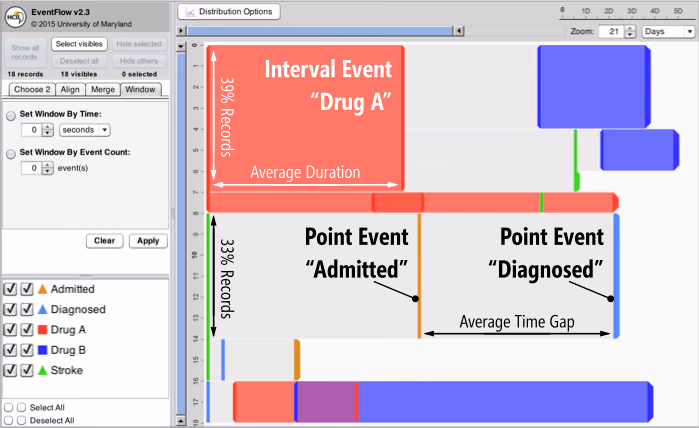Click the Clear button

pos(104,241)
